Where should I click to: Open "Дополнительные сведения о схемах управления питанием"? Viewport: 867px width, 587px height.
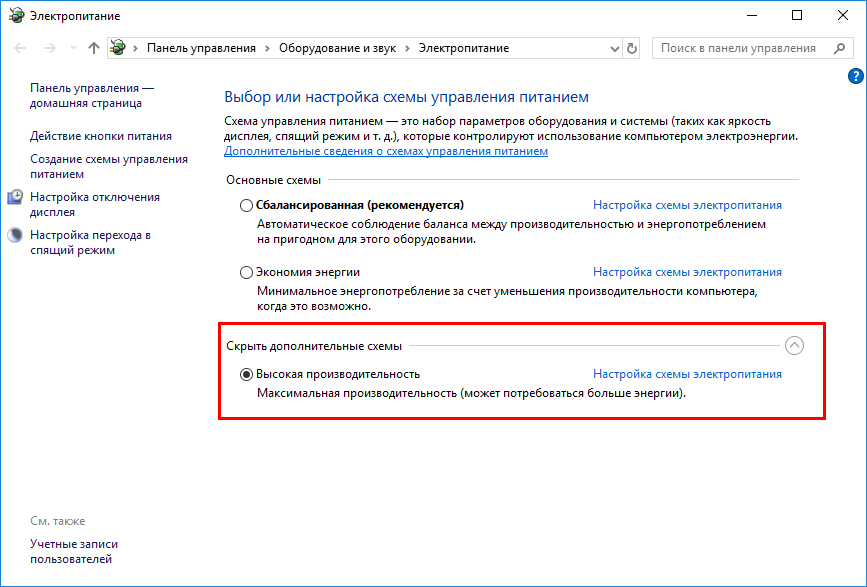[x=386, y=151]
